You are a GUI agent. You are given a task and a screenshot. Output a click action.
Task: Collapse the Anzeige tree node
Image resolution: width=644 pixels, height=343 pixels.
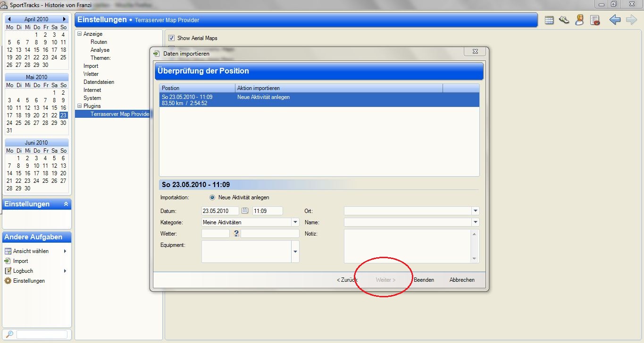[79, 34]
